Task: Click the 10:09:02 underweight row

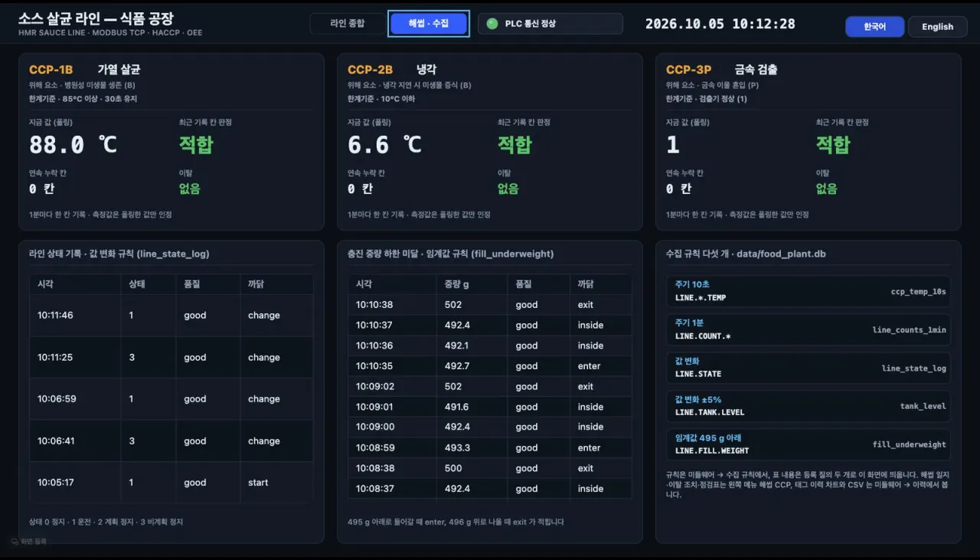Action: tap(490, 387)
